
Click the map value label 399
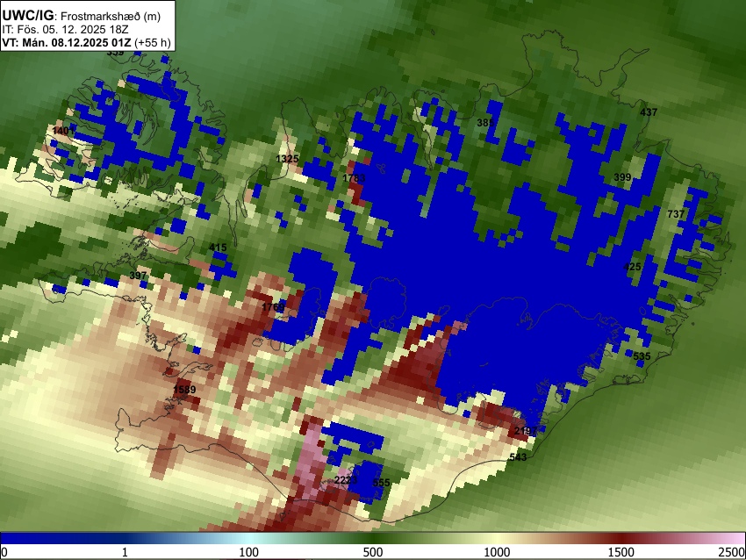(622, 177)
